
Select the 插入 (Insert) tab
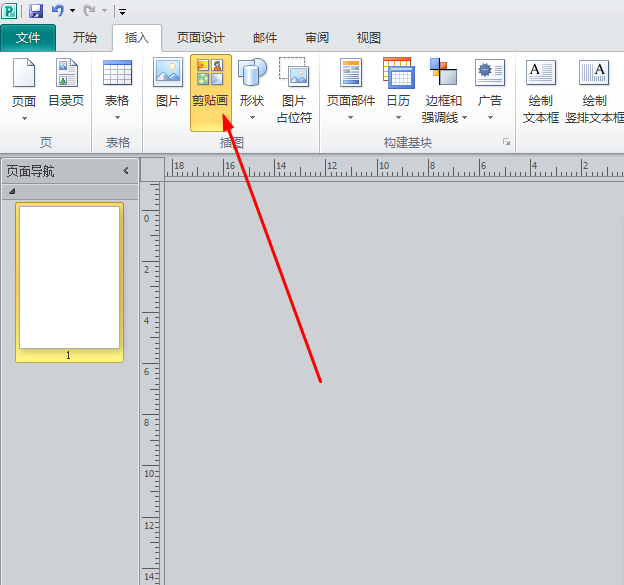point(137,38)
